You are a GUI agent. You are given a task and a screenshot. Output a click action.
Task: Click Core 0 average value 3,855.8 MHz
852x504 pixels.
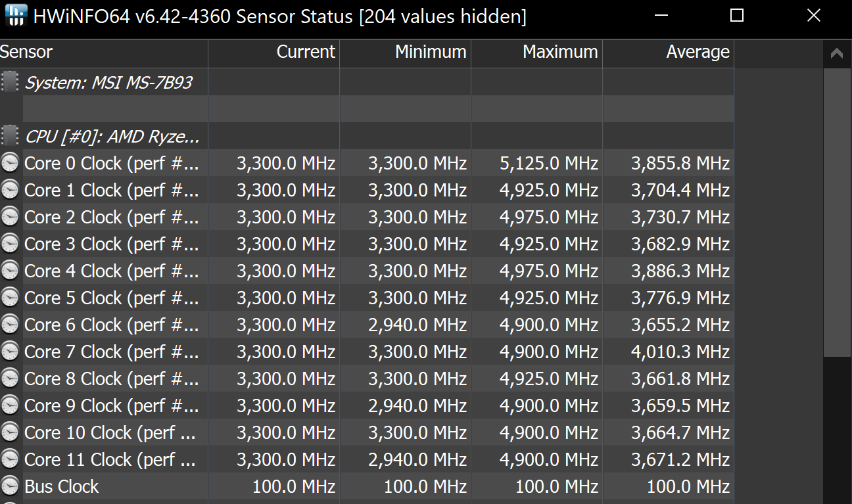point(680,163)
